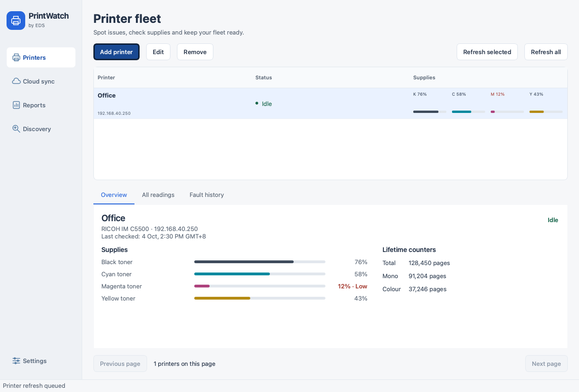
Task: Switch to the All readings tab
Action: click(158, 195)
